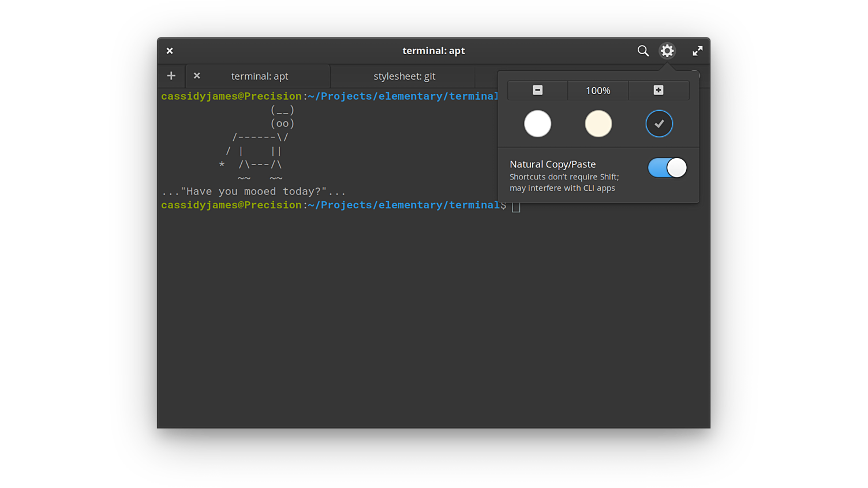Reset zoom via the 100% button

pos(598,91)
